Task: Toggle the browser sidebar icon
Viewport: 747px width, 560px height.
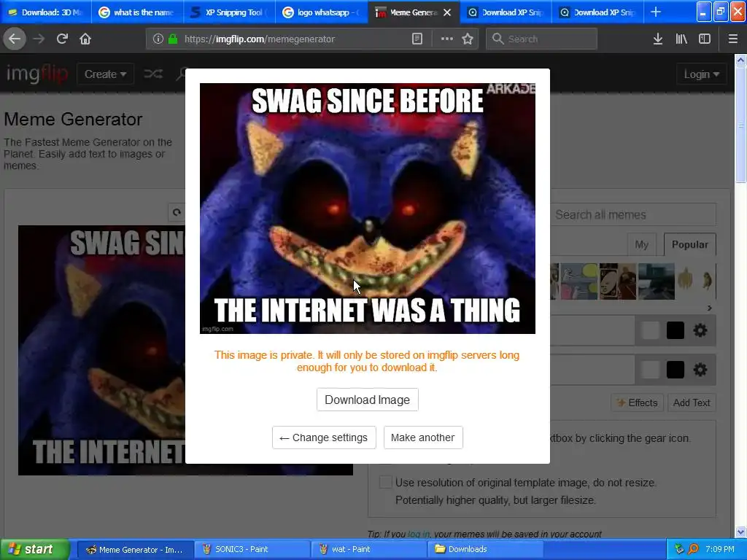Action: tap(705, 39)
